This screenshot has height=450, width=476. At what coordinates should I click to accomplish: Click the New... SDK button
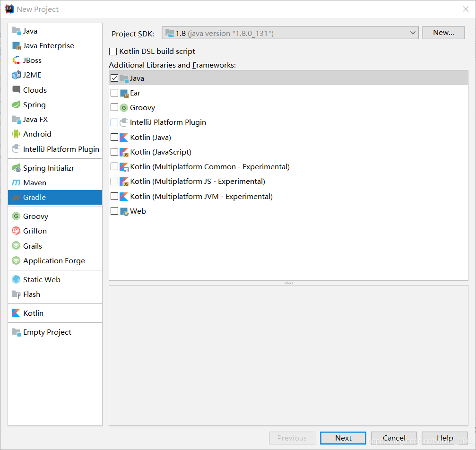443,33
